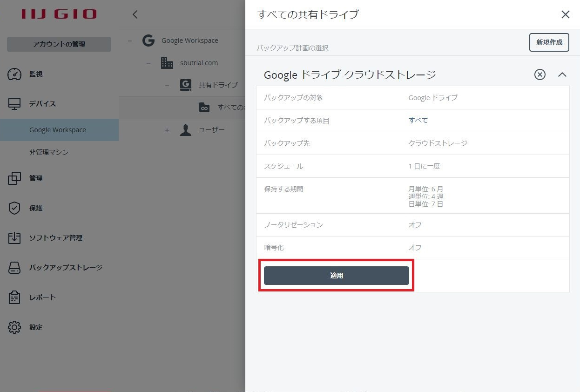The height and width of the screenshot is (392, 580).
Task: Click the 月単位: 6 月 retention value
Action: pos(425,189)
